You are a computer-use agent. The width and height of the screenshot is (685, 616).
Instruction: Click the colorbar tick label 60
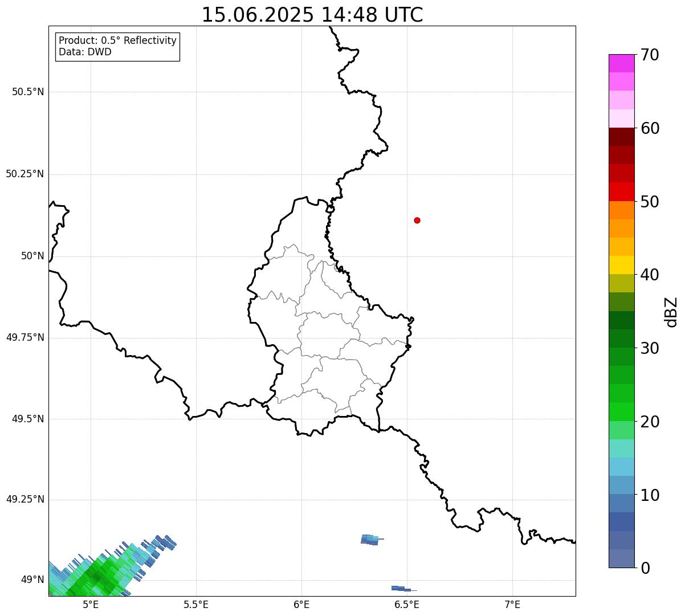tap(650, 128)
